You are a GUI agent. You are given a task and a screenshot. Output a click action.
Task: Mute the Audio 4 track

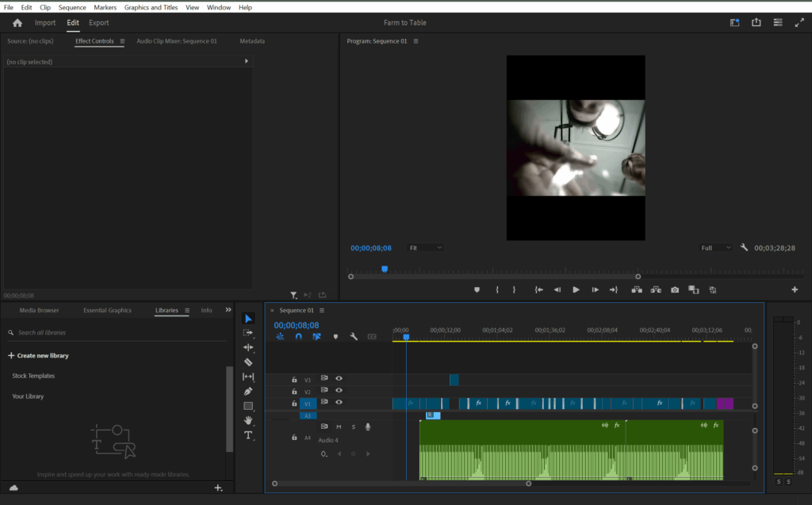[x=339, y=427]
